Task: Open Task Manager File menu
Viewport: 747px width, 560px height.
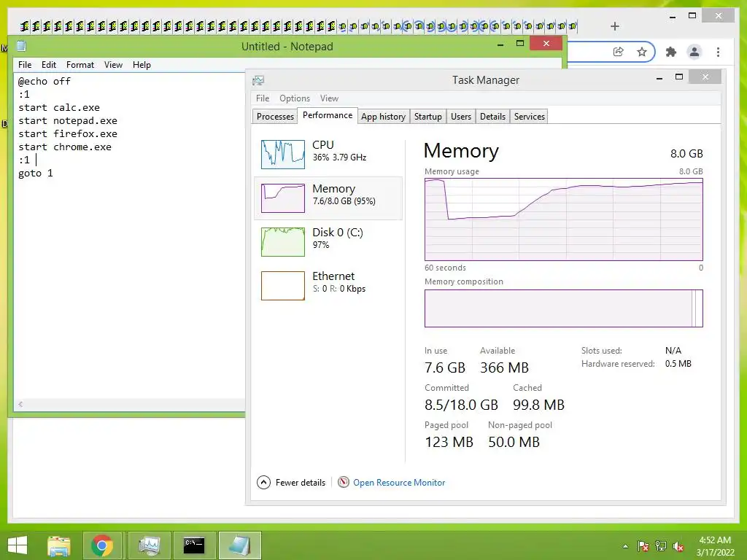Action: (263, 98)
